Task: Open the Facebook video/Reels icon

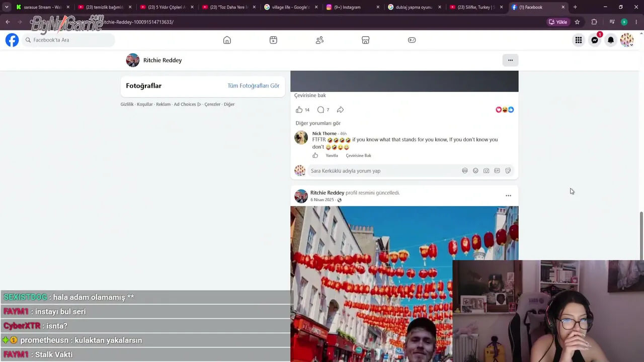Action: click(273, 40)
